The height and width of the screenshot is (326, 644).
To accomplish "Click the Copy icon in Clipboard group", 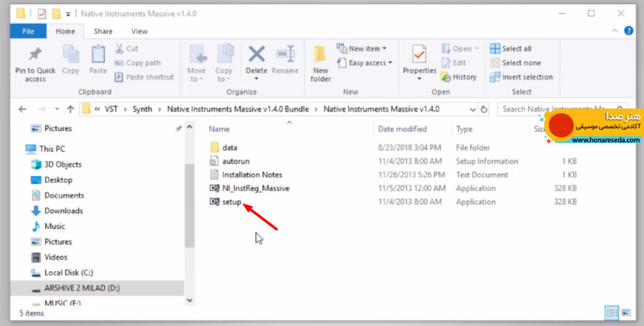I will click(x=70, y=54).
